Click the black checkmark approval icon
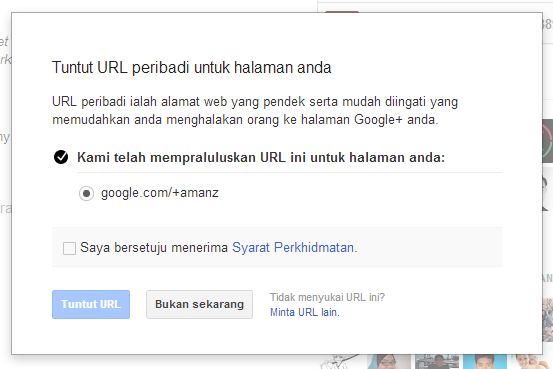The image size is (553, 369). click(x=61, y=157)
